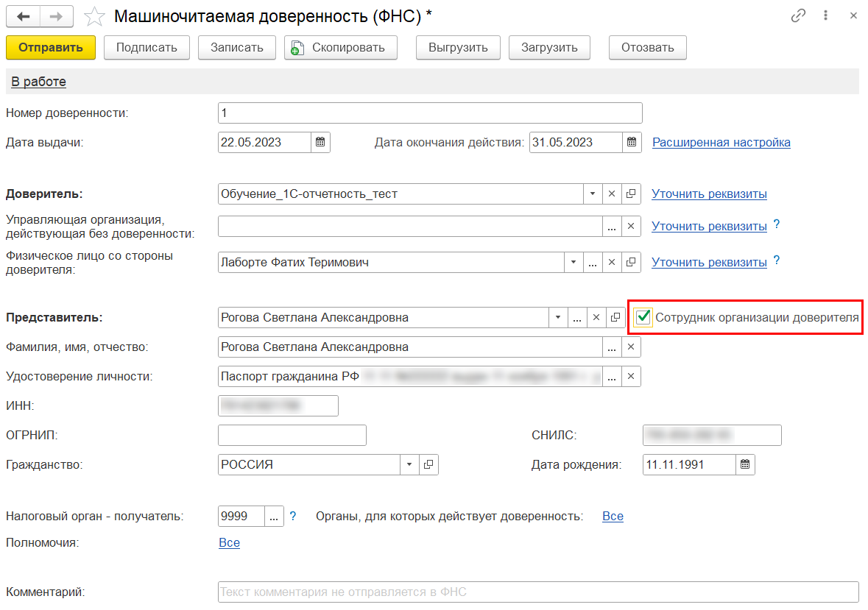Add form to favorites with star icon
The image size is (868, 610).
(x=94, y=15)
